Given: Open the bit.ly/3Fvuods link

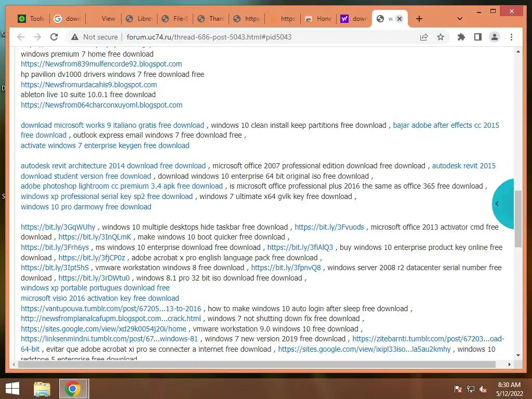Looking at the screenshot, I should point(329,227).
